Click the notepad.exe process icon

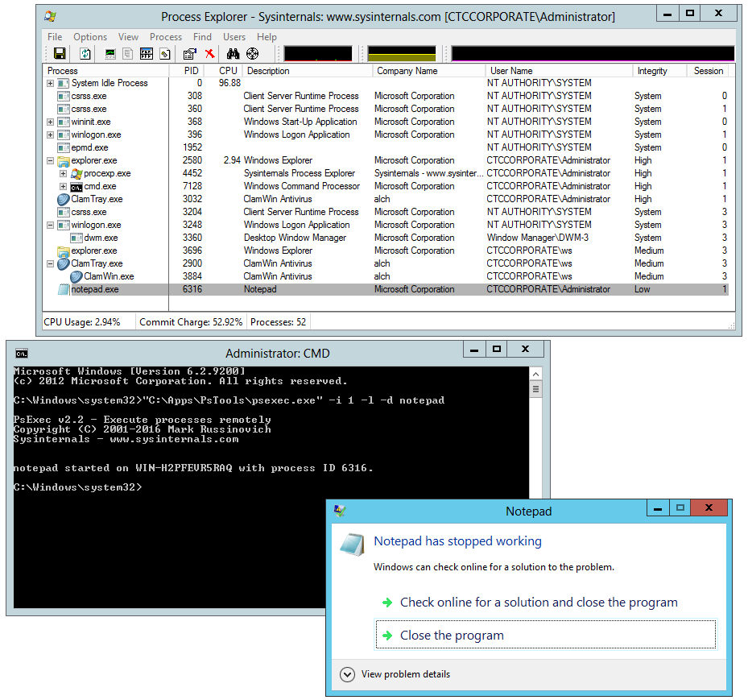64,289
